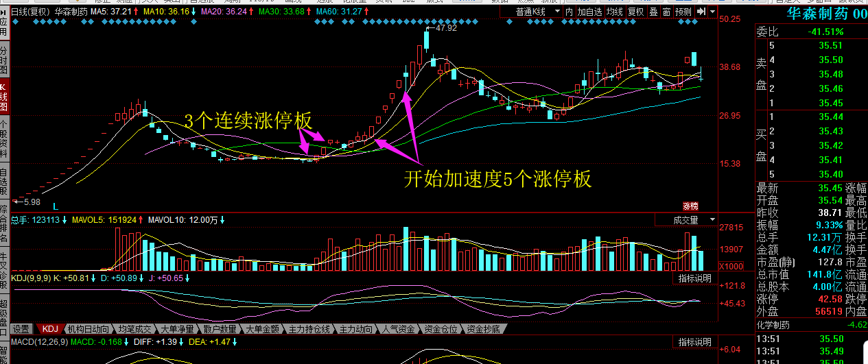Click the 预测 forecast button

click(683, 12)
